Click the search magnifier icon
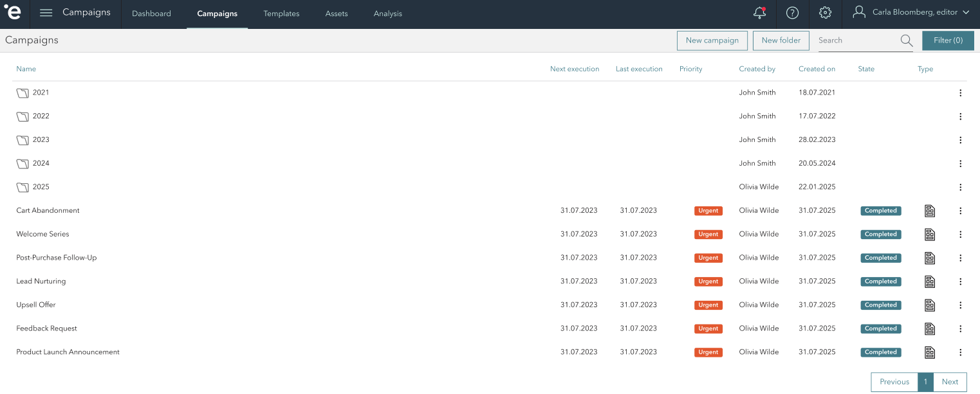Viewport: 980px width, 394px height. (x=906, y=40)
